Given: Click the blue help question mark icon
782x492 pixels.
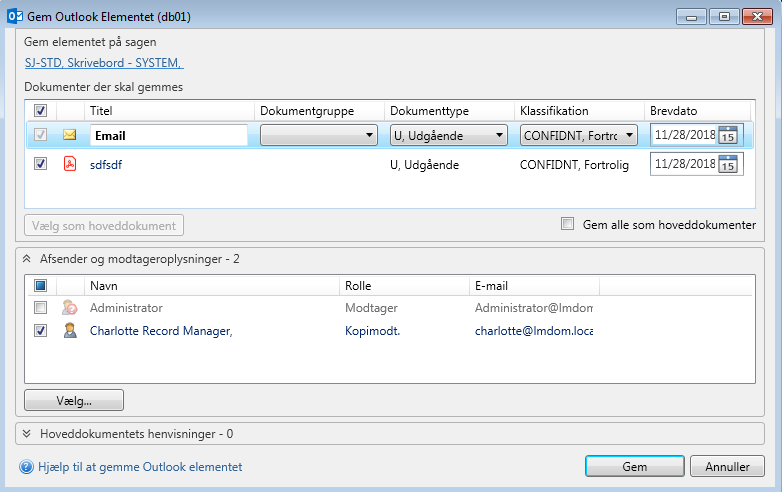Looking at the screenshot, I should 27,467.
